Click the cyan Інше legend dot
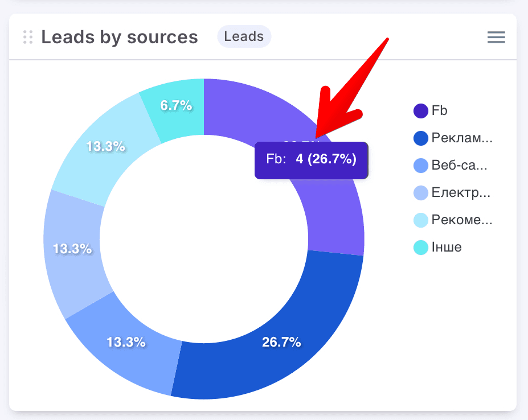The image size is (528, 420). coord(420,248)
